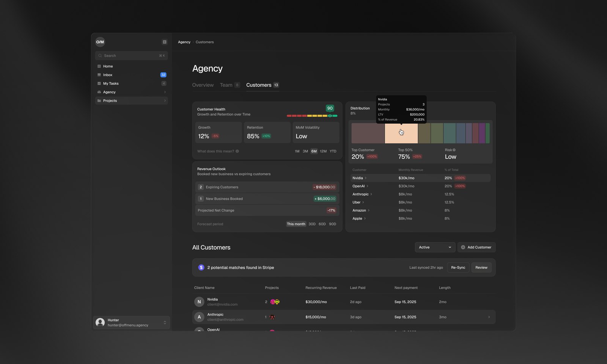Image resolution: width=607 pixels, height=364 pixels.
Task: Click the Add Customer button
Action: click(x=476, y=247)
